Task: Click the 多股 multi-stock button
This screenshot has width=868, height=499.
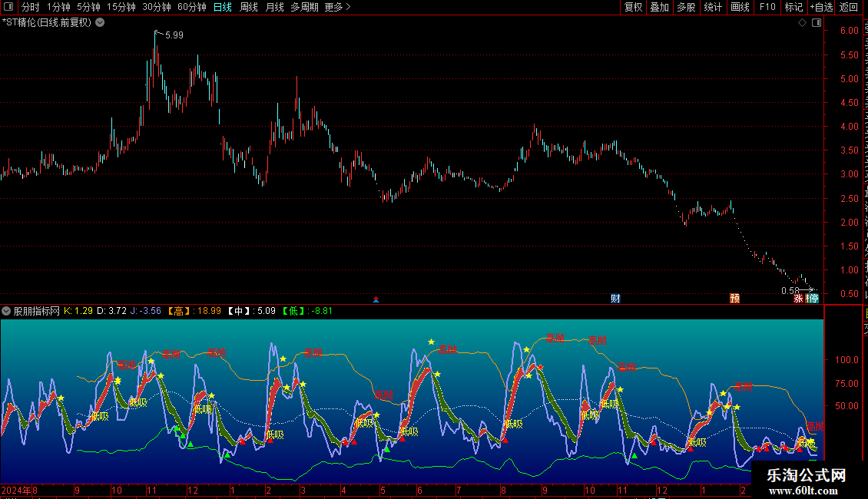Action: click(686, 7)
